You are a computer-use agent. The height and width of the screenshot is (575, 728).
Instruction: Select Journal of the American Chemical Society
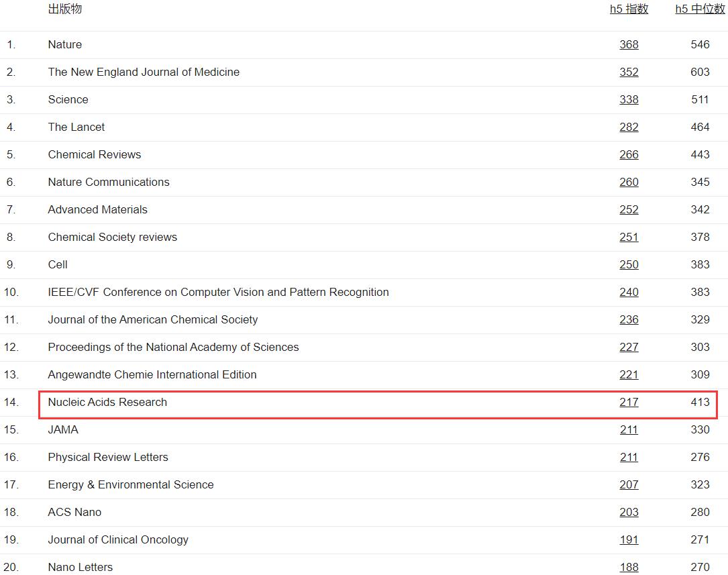(153, 320)
